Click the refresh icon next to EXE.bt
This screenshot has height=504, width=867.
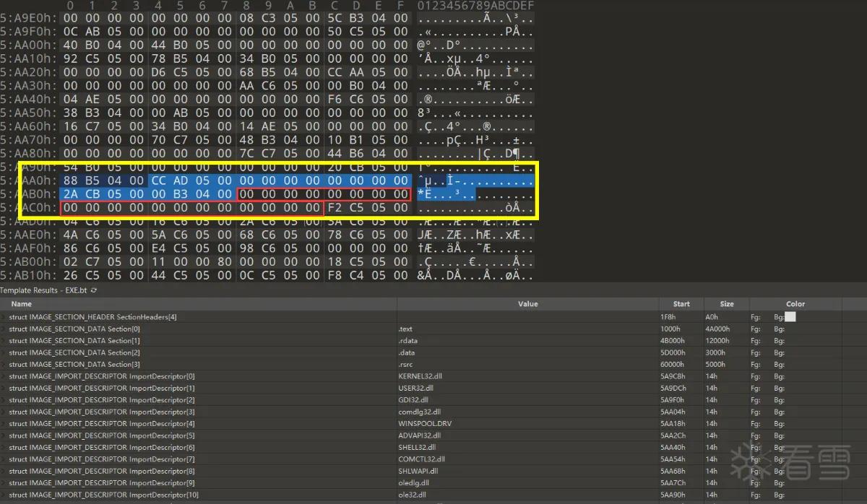[x=94, y=290]
